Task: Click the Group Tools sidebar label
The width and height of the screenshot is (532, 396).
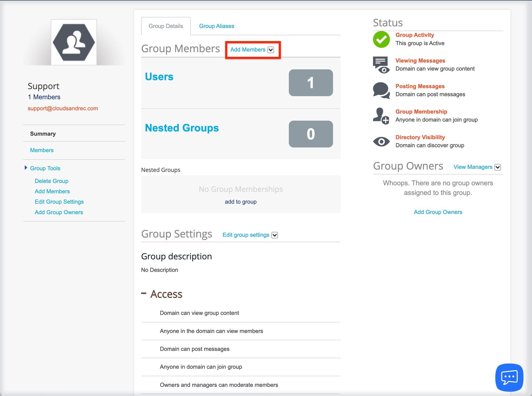Action: (x=45, y=168)
